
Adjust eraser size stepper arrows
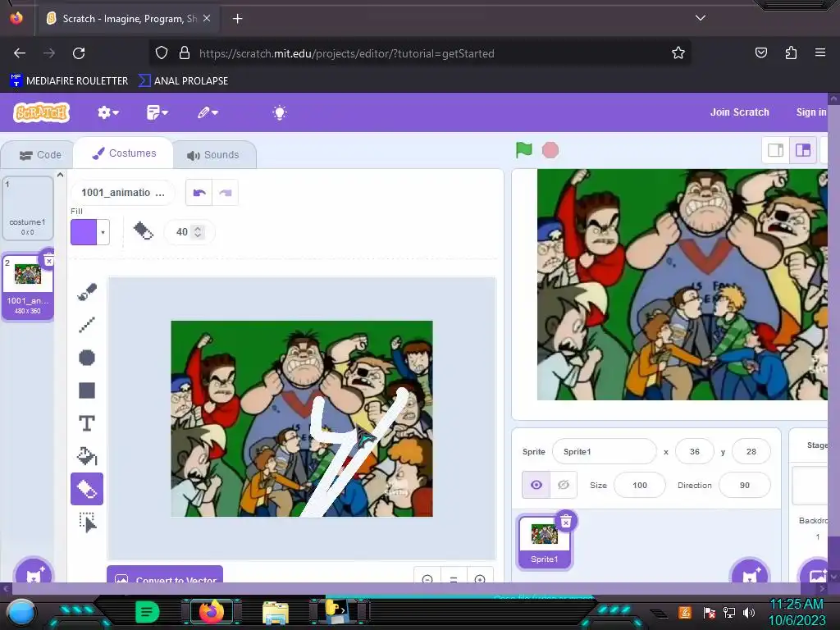[x=198, y=232]
